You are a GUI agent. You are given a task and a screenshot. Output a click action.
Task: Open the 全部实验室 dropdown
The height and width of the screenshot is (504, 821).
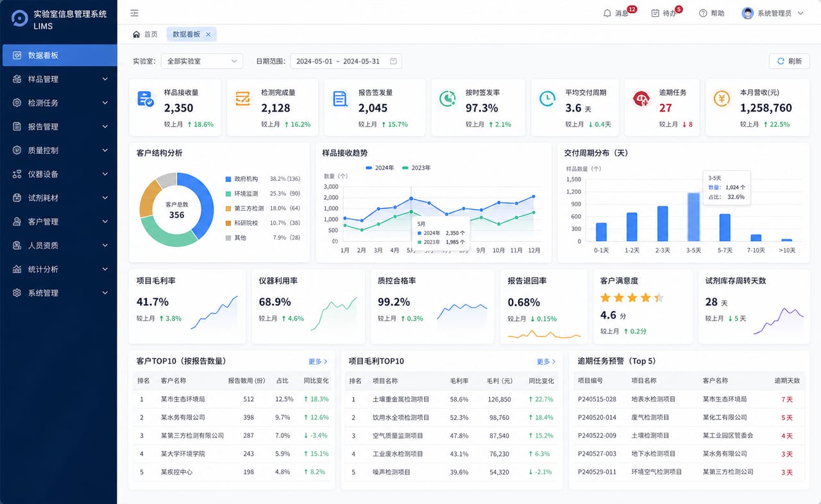click(x=202, y=61)
